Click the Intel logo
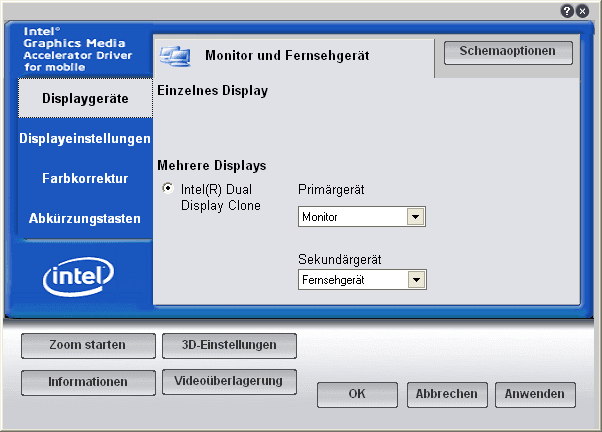 point(78,276)
